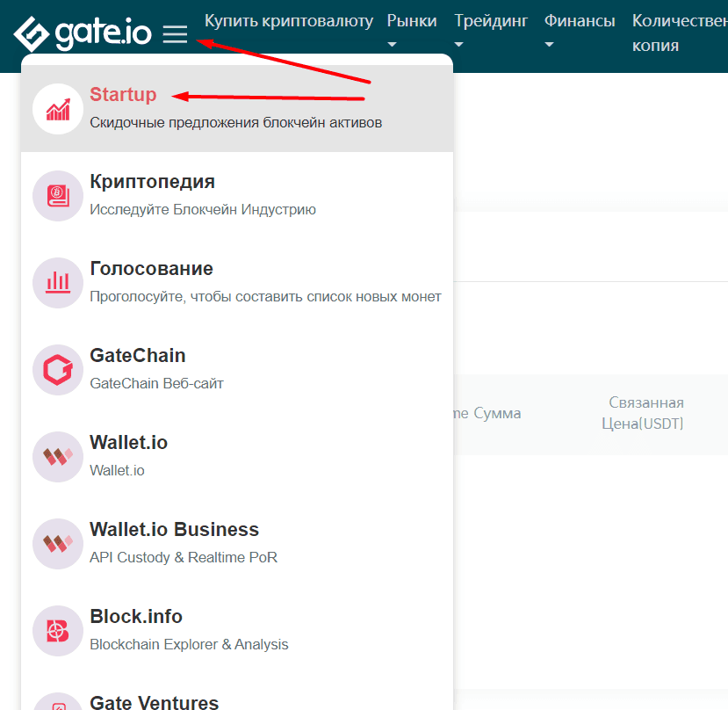The width and height of the screenshot is (728, 710).
Task: Open the Трейдинг navigation item
Action: coord(491,21)
